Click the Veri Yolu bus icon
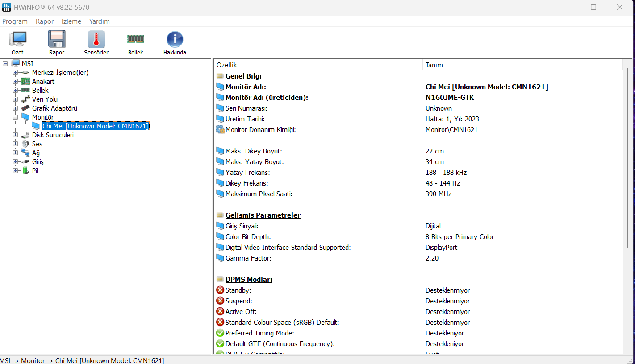 pyautogui.click(x=25, y=99)
